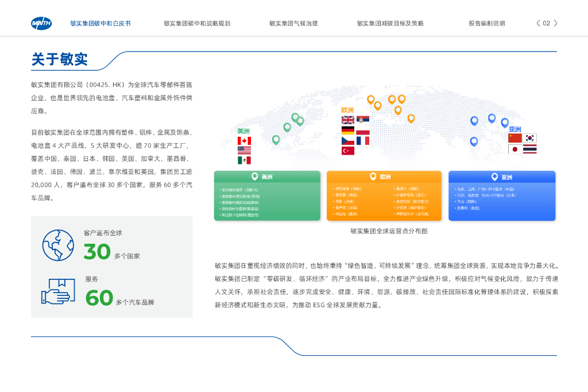This screenshot has height=392, width=588.
Task: Click the MINTH logo in header
Action: (x=41, y=24)
